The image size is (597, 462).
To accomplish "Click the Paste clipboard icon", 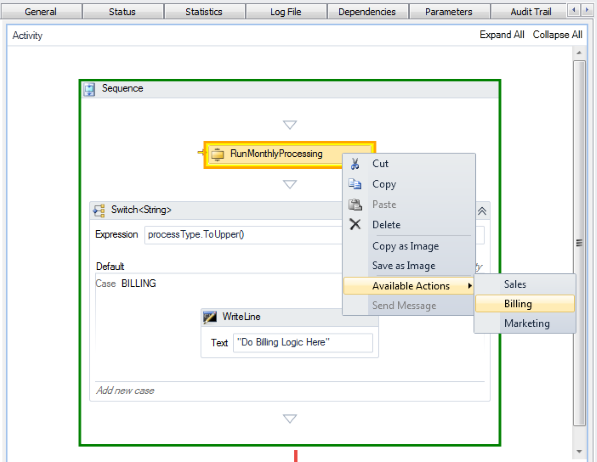I will click(x=355, y=205).
